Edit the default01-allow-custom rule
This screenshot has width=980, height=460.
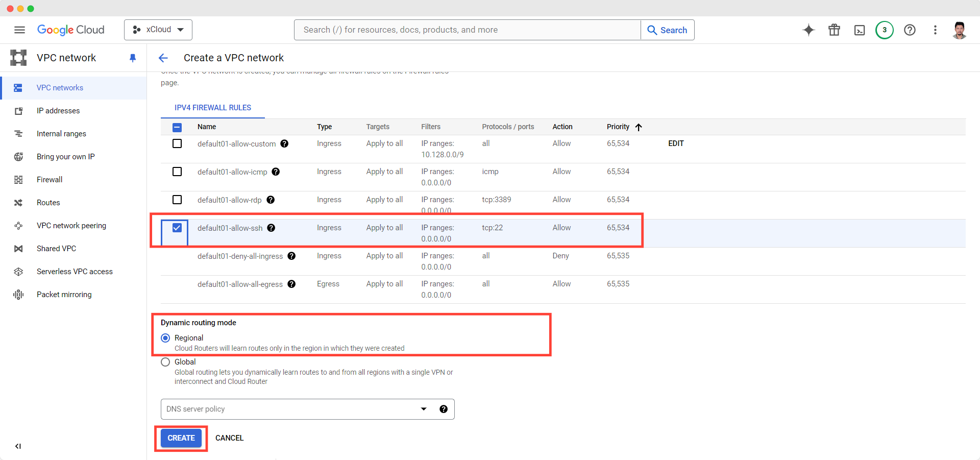(x=675, y=143)
